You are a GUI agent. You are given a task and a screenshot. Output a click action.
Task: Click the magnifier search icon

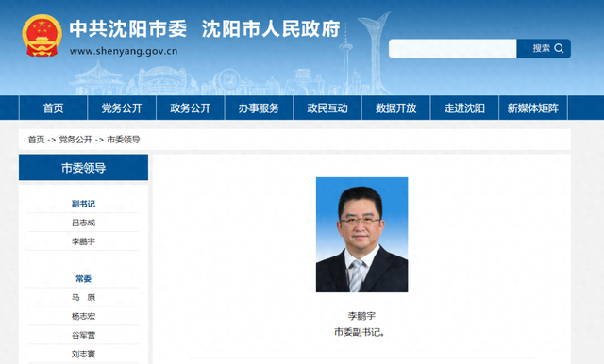click(559, 48)
